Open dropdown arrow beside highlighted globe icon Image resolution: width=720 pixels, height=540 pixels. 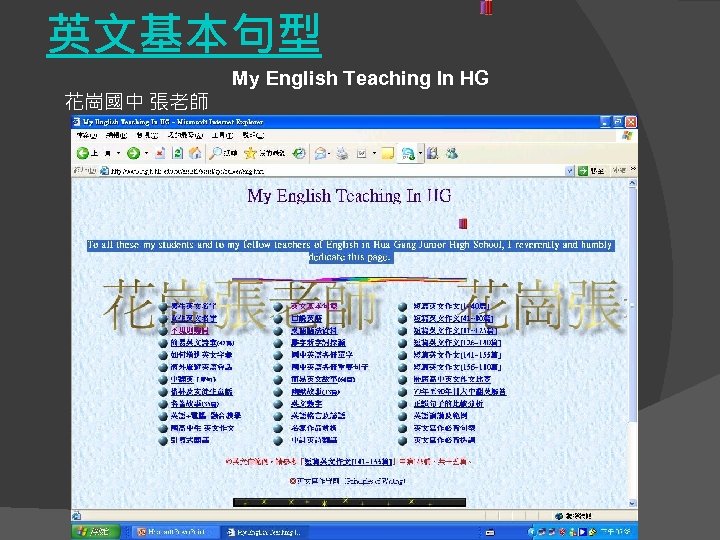pos(420,153)
